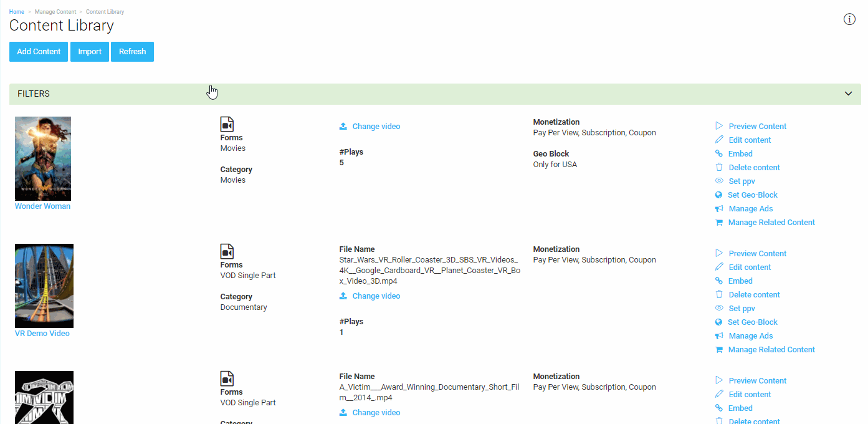
Task: Open the VR Demo Video thumbnail
Action: [44, 286]
